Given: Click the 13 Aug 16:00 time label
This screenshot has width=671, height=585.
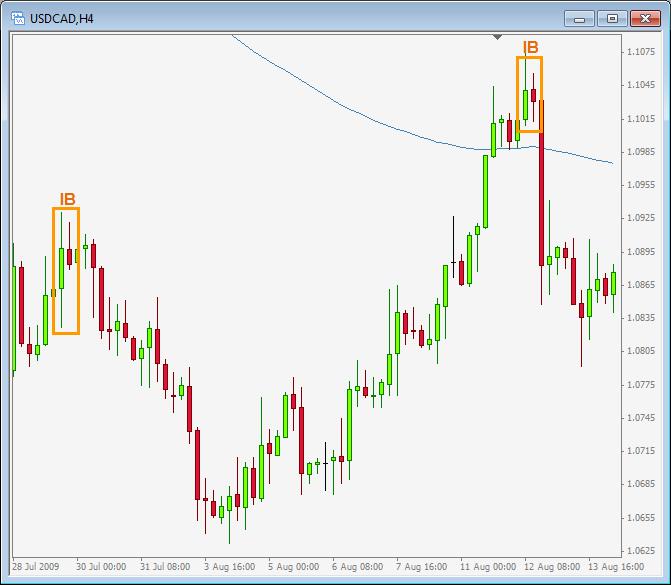Looking at the screenshot, I should pyautogui.click(x=616, y=567).
